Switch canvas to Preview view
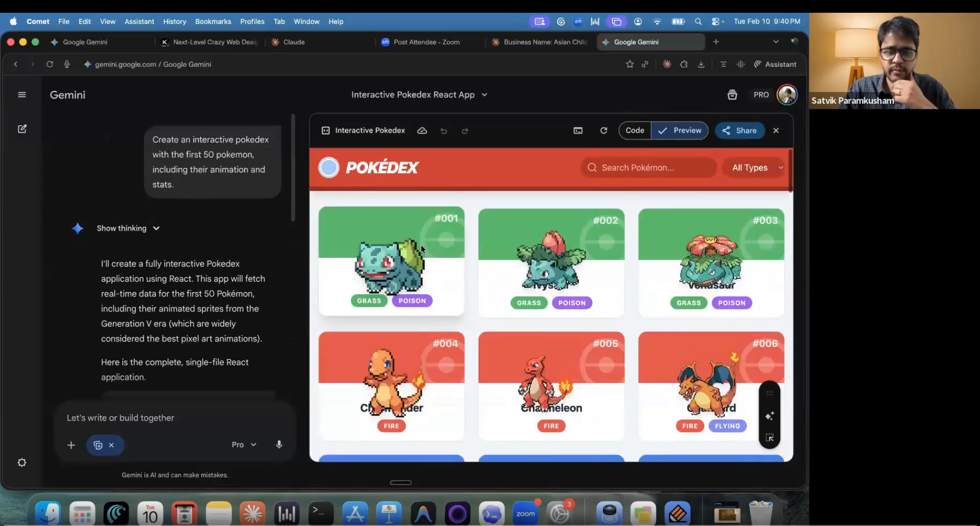Screen dimensions: 980x526 tap(680, 131)
